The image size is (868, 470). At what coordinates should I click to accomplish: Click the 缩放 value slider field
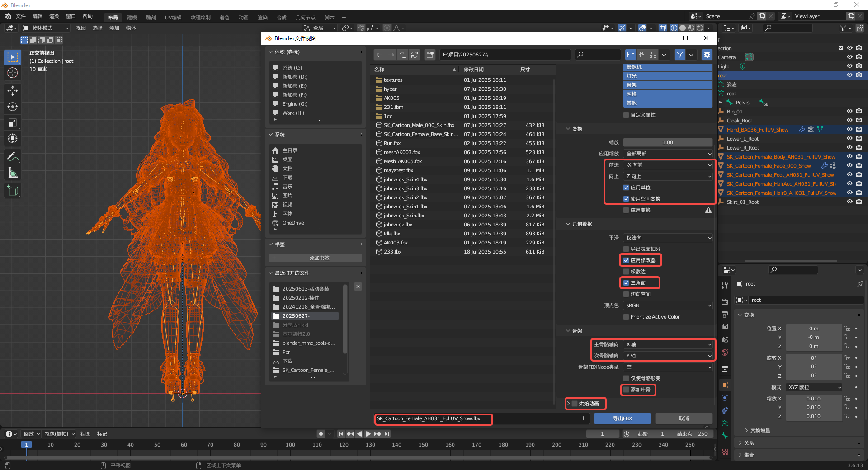pyautogui.click(x=667, y=142)
